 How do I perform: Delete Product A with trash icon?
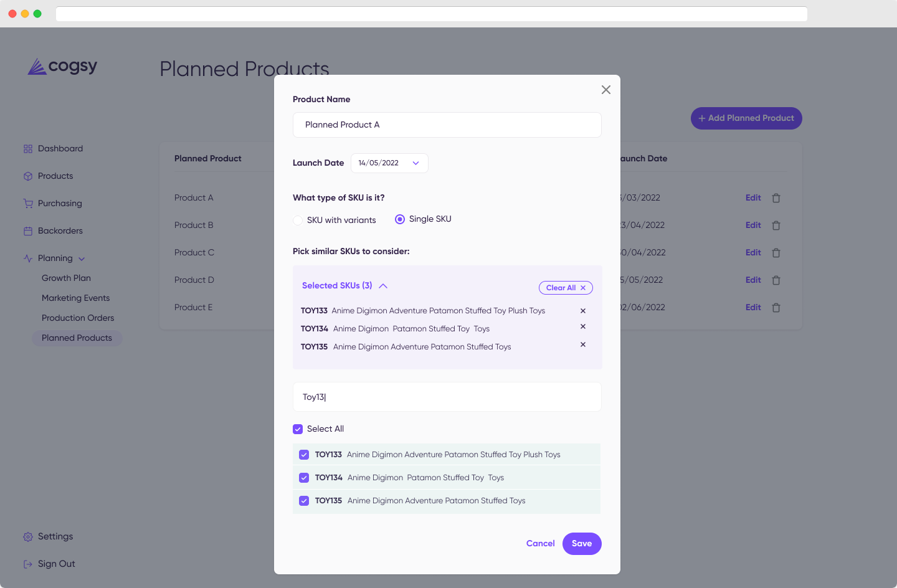pyautogui.click(x=776, y=198)
